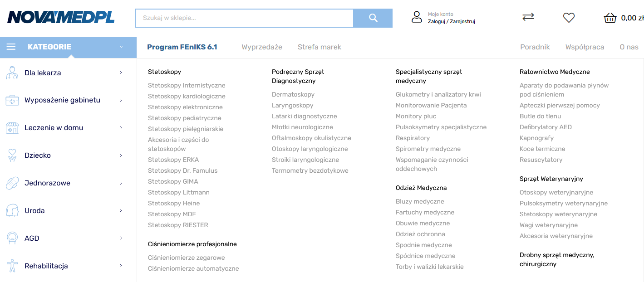Open the wishlist heart icon
644x282 pixels.
coord(569,18)
